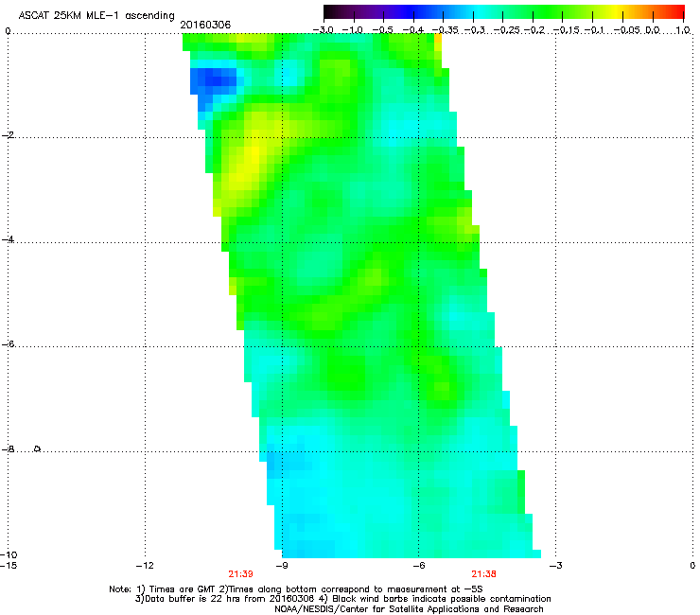The height and width of the screenshot is (615, 700).
Task: Click the dark blue low-value patch in swath
Action: [214, 81]
